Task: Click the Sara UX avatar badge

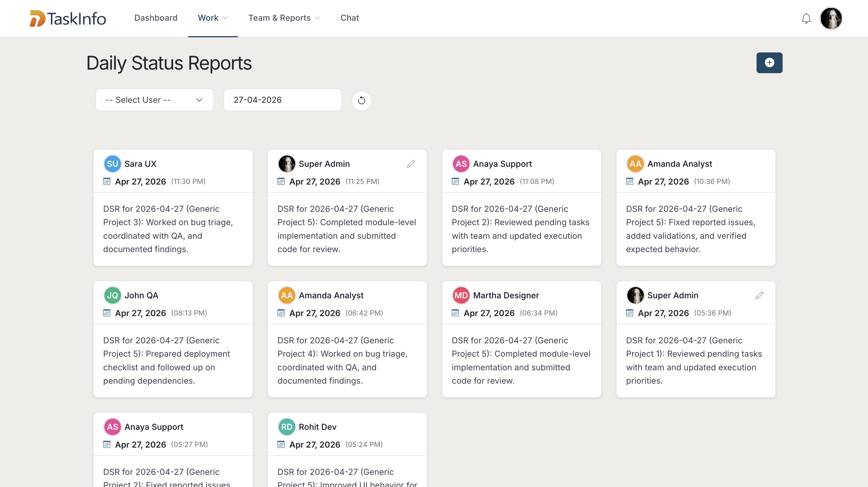Action: tap(112, 164)
